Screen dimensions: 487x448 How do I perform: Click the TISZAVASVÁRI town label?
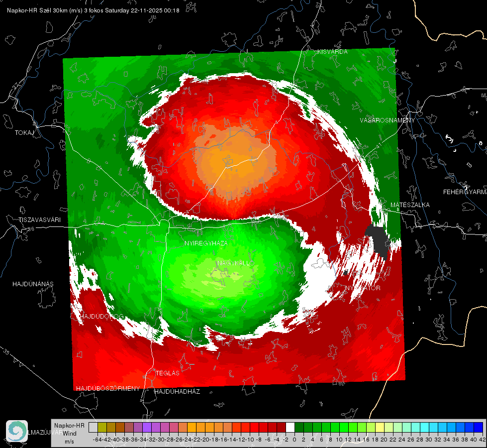tap(39, 220)
